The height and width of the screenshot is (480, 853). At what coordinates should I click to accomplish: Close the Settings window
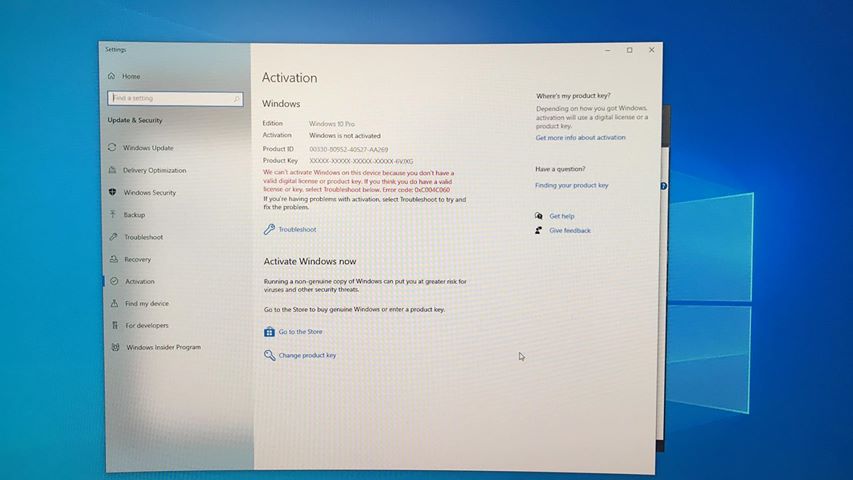click(652, 50)
